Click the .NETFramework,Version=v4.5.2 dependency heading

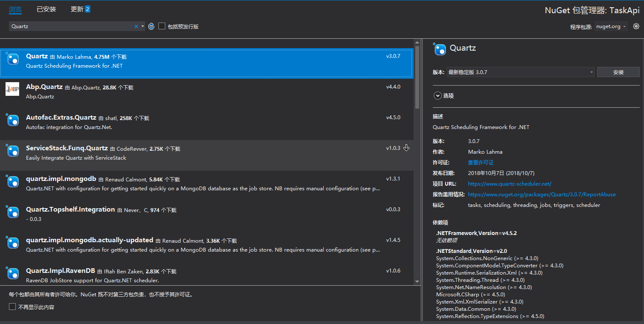click(x=477, y=233)
